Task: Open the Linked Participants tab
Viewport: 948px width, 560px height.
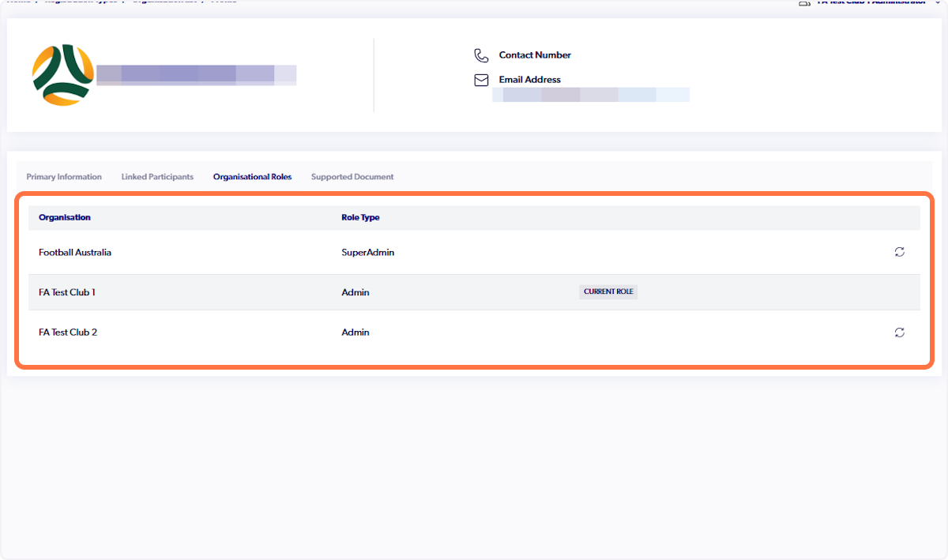Action: [x=157, y=177]
